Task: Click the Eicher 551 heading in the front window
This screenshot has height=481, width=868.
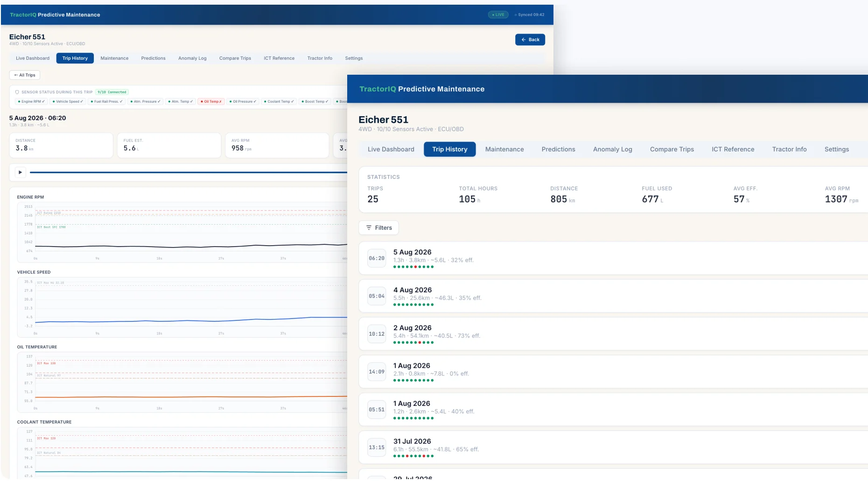Action: (383, 120)
